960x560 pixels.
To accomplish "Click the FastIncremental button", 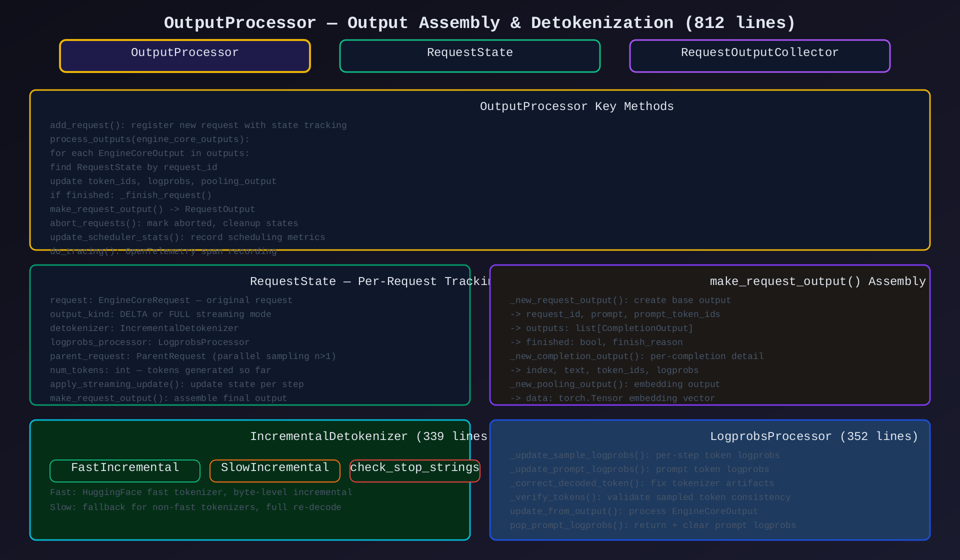I will 125,470.
